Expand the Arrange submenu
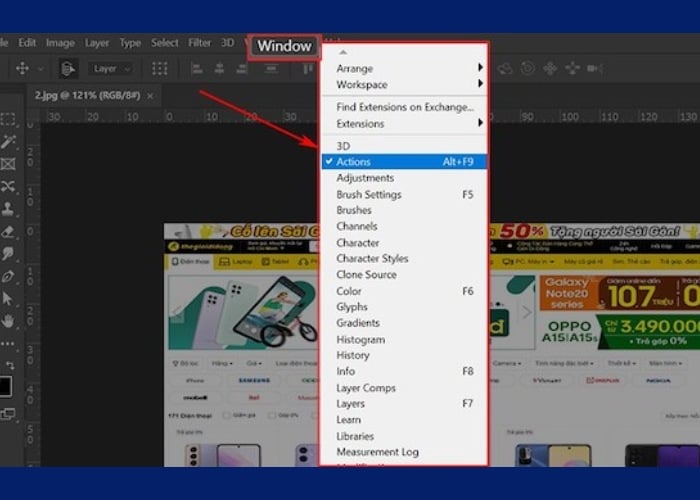Image resolution: width=700 pixels, height=500 pixels. [404, 68]
